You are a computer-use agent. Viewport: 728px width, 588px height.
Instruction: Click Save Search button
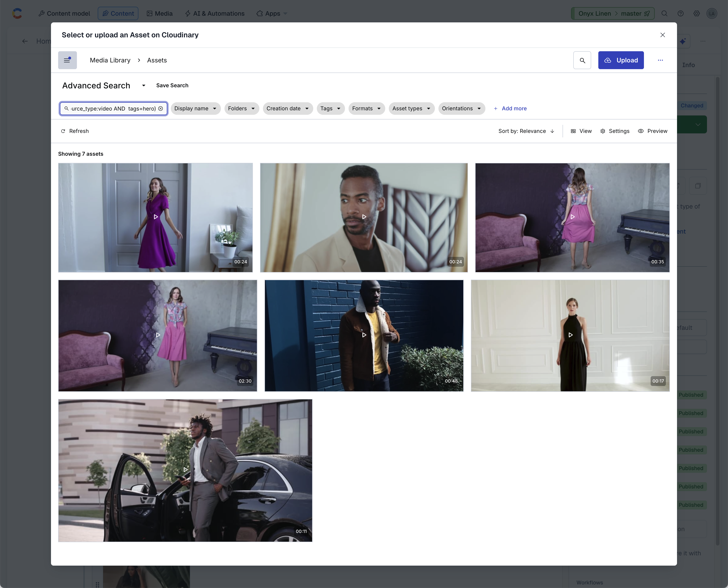(x=172, y=86)
